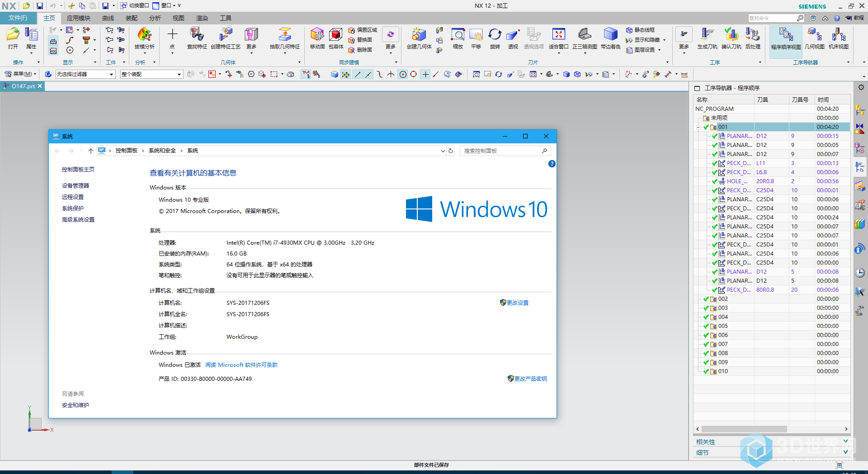868x474 pixels.
Task: Select the HOLE_ operation with tool 20R0.8
Action: pyautogui.click(x=772, y=181)
